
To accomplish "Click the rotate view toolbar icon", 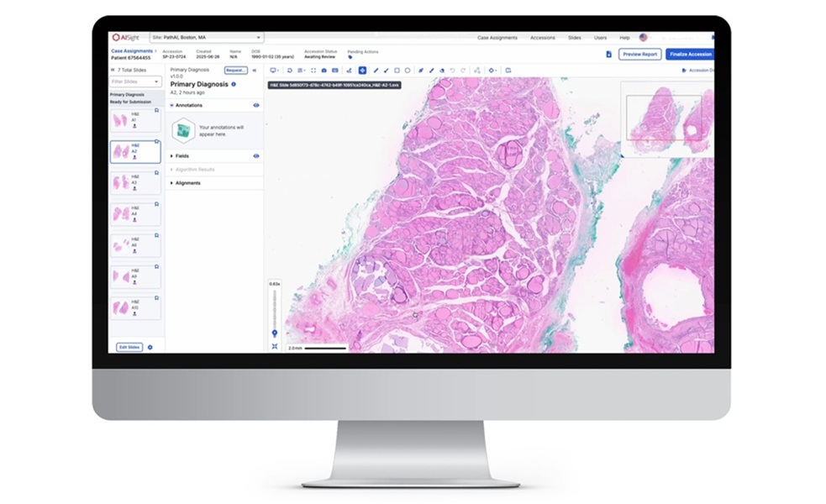I will (x=289, y=70).
